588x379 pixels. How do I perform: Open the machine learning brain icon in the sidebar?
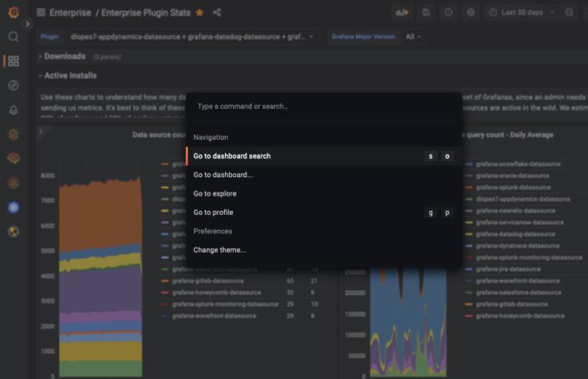pyautogui.click(x=14, y=159)
